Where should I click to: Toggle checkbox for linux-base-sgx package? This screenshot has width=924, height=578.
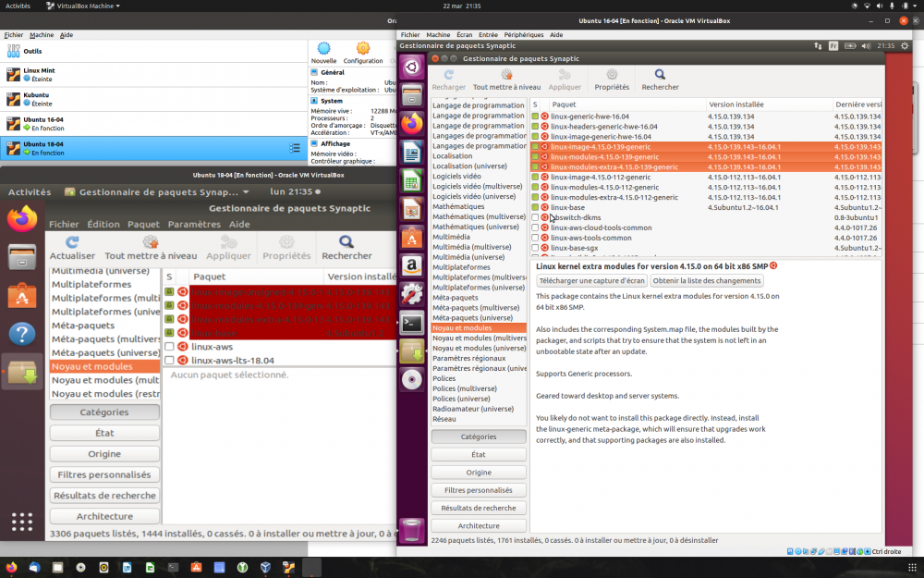pos(535,248)
